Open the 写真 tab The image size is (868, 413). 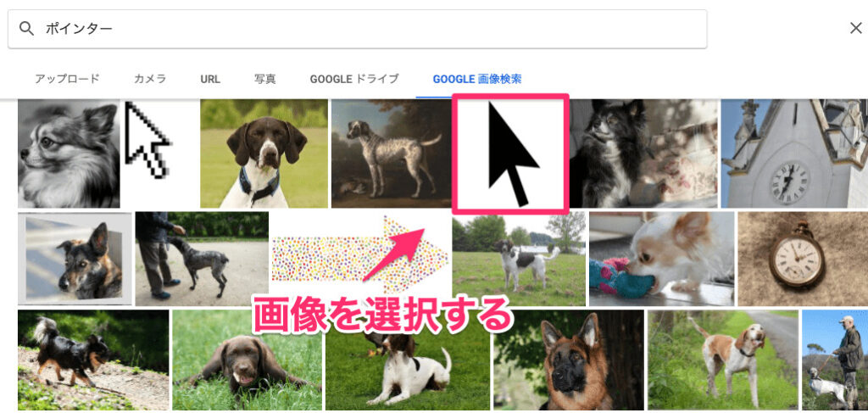[264, 79]
